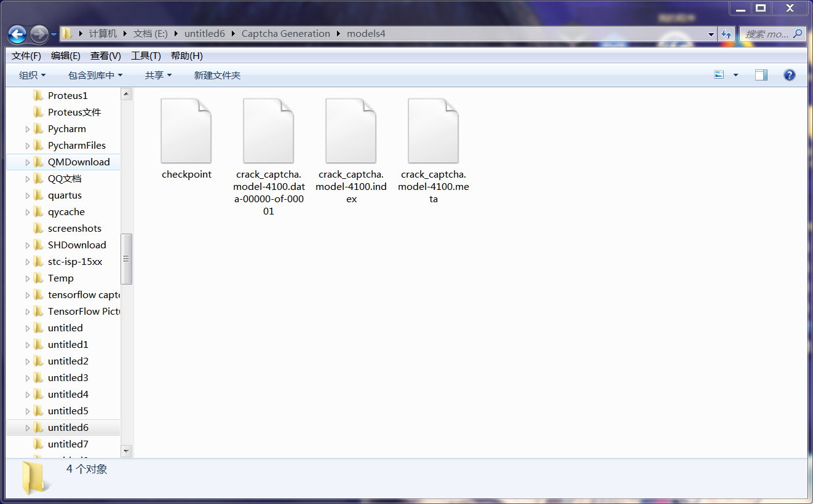813x504 pixels.
Task: Select the tensorflow captcha folder in tree
Action: pyautogui.click(x=84, y=295)
